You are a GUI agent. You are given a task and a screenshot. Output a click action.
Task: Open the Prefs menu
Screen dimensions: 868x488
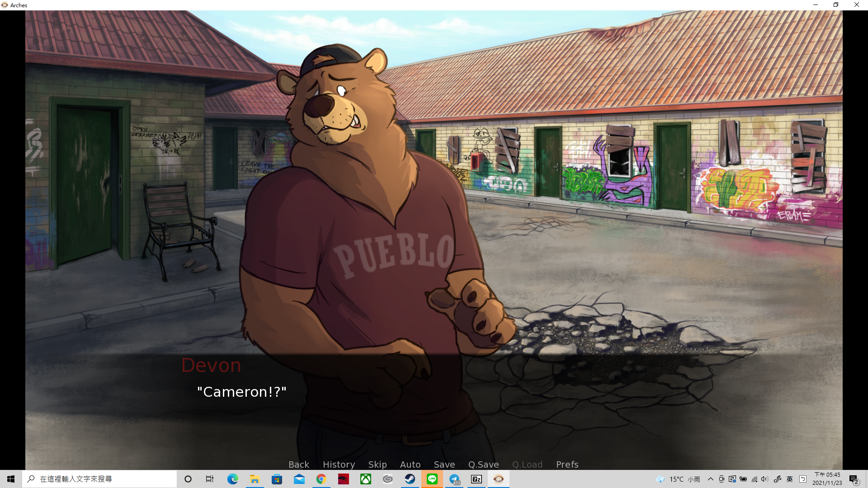click(567, 464)
